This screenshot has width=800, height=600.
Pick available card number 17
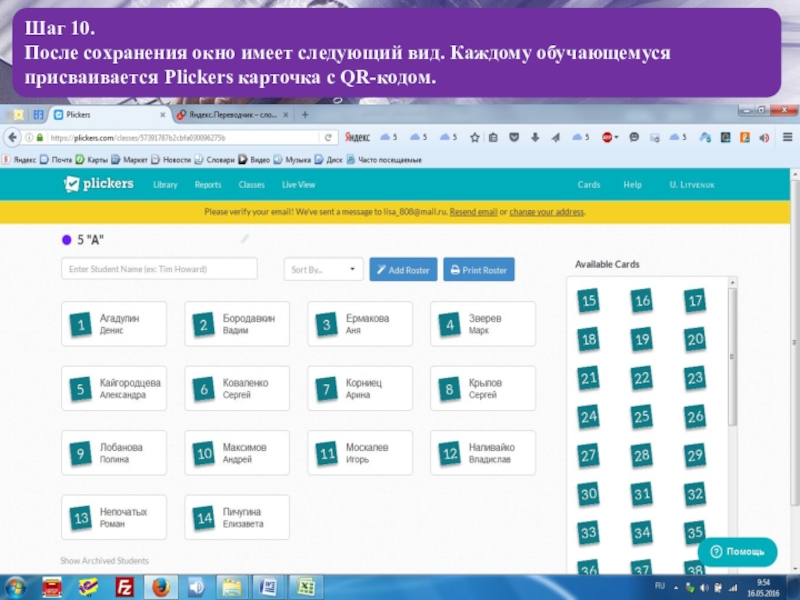pyautogui.click(x=695, y=301)
